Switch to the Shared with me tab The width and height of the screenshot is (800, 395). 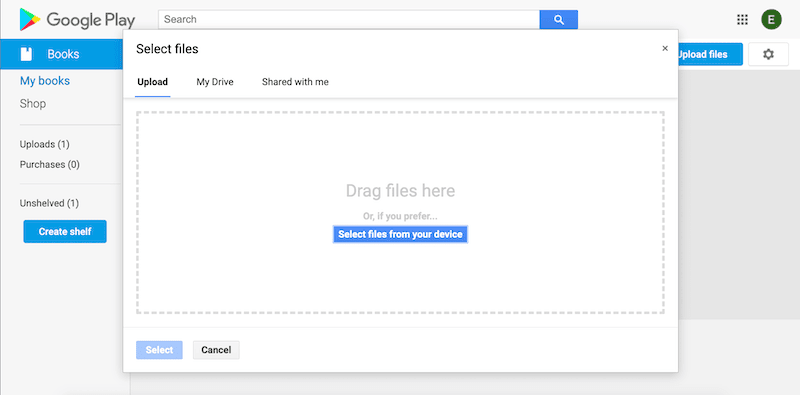click(x=295, y=82)
